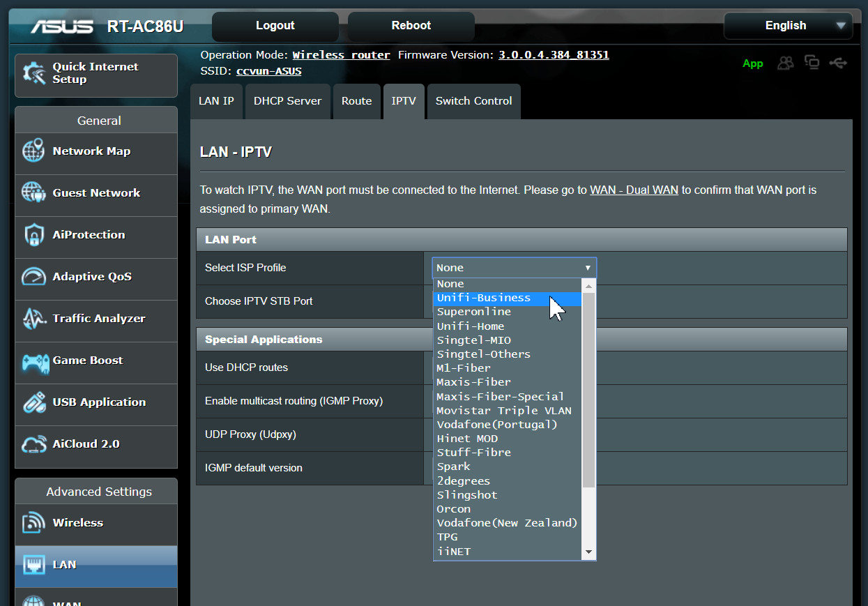Switch to the LAN IP tab
The width and height of the screenshot is (868, 606).
click(216, 101)
